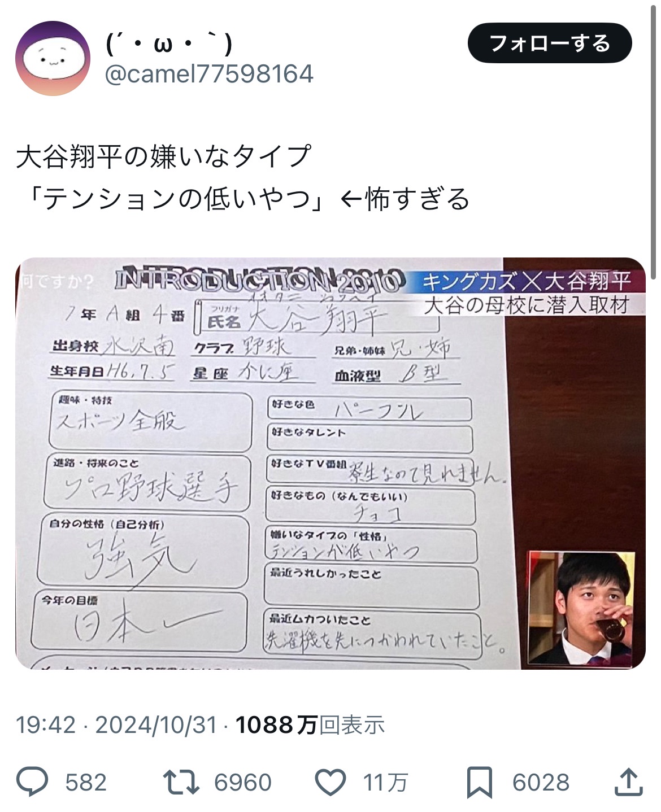Click the scrollbar at the right edge
This screenshot has height=812, width=661.
coord(655,141)
